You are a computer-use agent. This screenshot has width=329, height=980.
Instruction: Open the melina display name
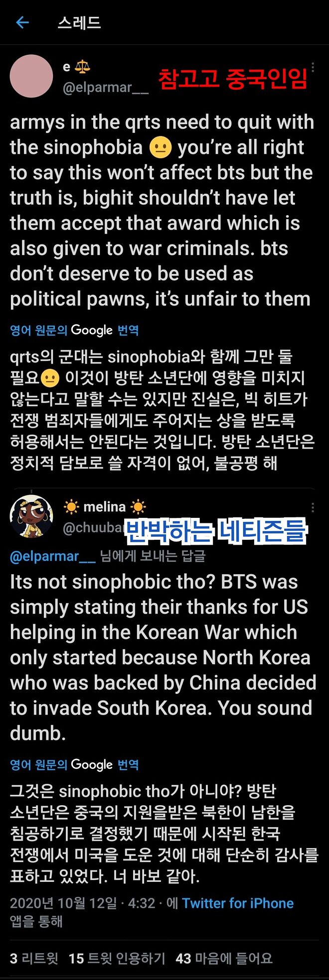coord(104,507)
